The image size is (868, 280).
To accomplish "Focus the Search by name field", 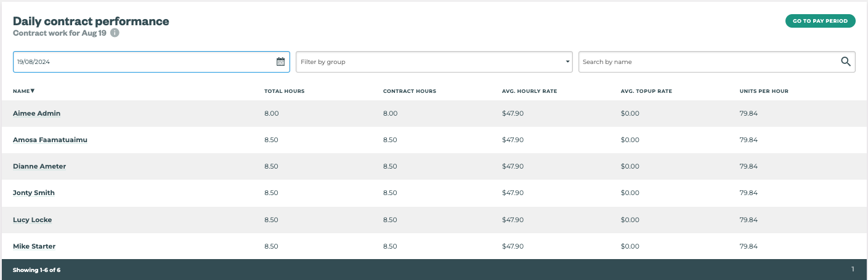I will click(x=708, y=62).
